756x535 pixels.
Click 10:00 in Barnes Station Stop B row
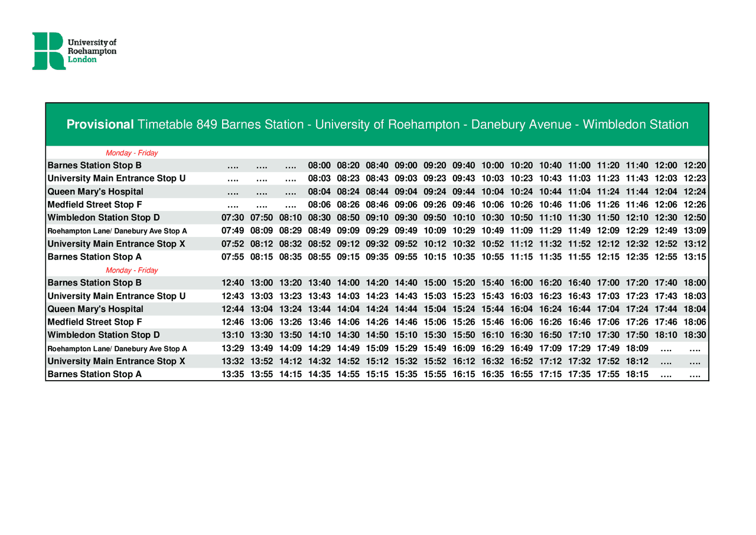[493, 166]
